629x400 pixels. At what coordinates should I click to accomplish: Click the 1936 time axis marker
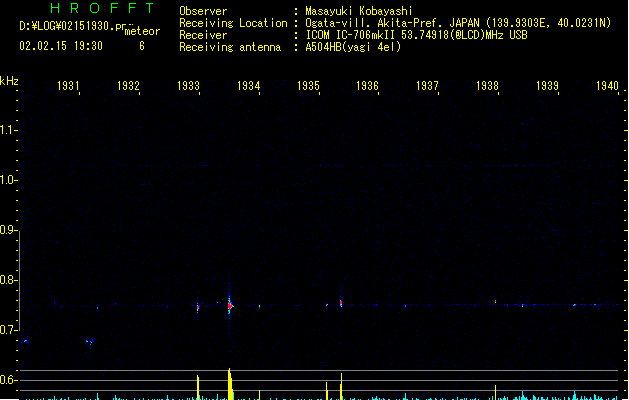coord(367,85)
